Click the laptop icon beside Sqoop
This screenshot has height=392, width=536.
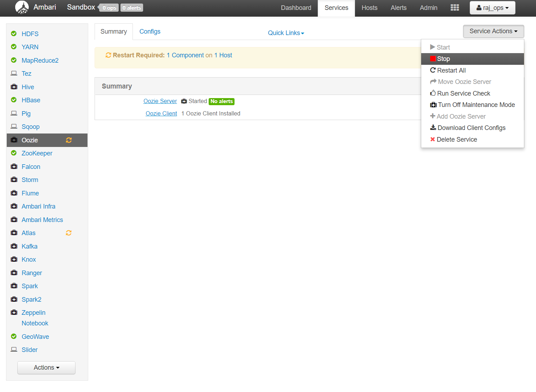(x=14, y=126)
